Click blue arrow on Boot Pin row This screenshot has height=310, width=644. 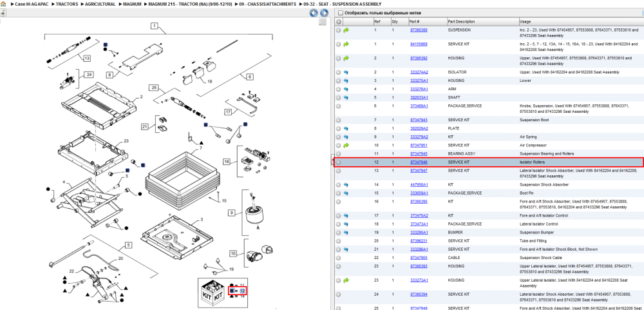[346, 193]
